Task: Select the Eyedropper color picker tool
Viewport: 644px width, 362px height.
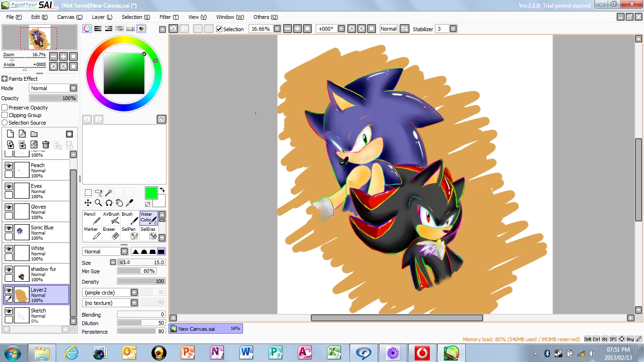Action: click(129, 203)
